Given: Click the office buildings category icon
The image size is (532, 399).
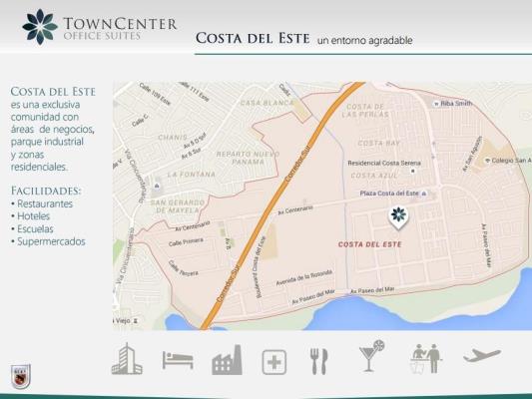Looking at the screenshot, I should coord(127,359).
